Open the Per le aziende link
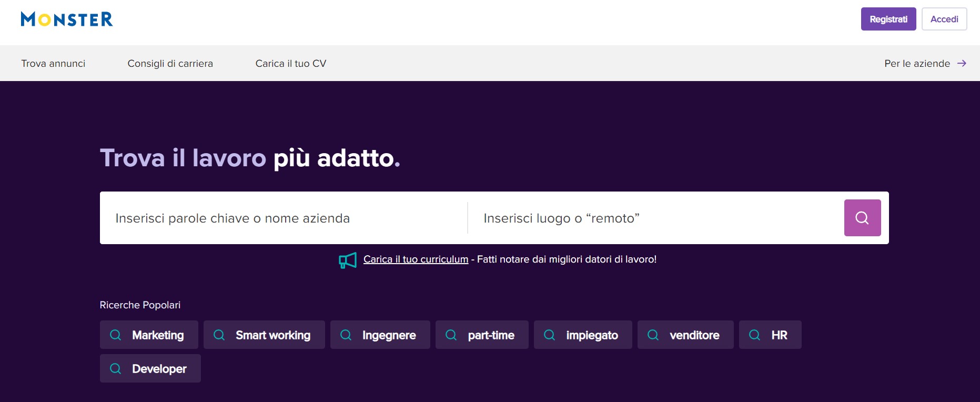This screenshot has height=402, width=980. click(917, 64)
